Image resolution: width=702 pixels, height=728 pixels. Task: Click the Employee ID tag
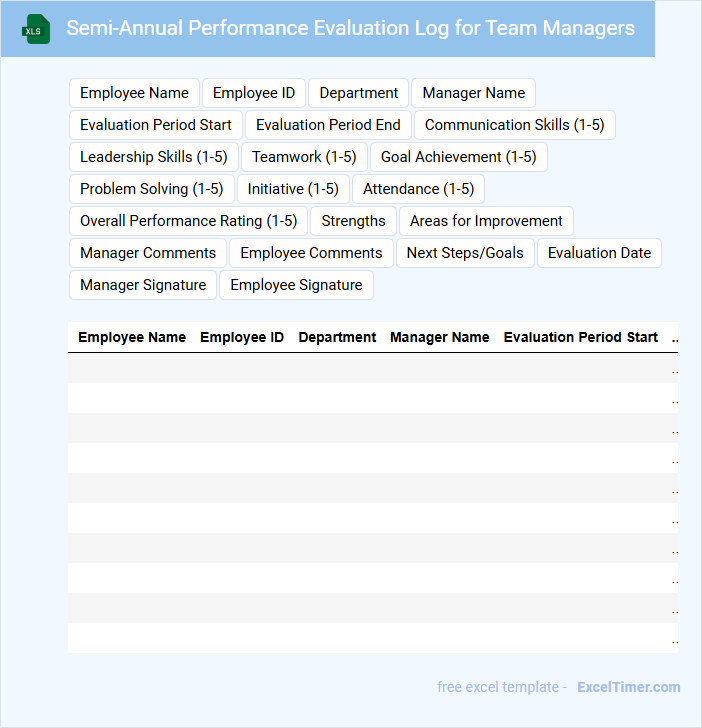[254, 93]
